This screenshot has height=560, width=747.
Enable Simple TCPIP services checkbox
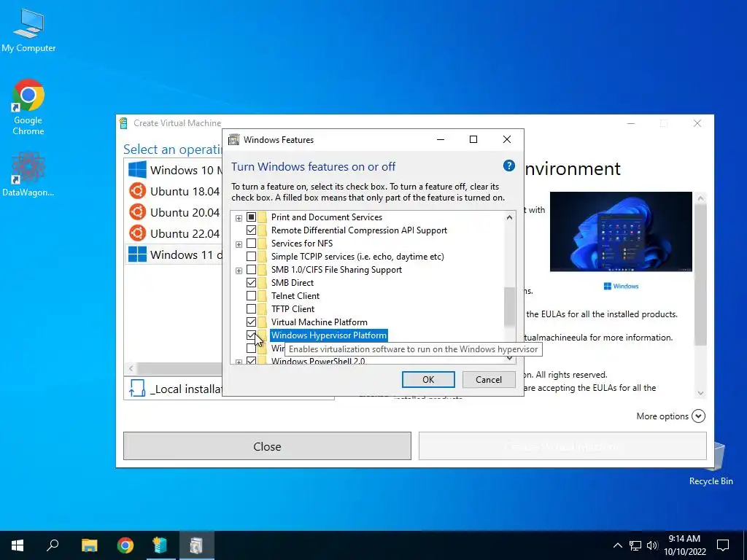251,257
